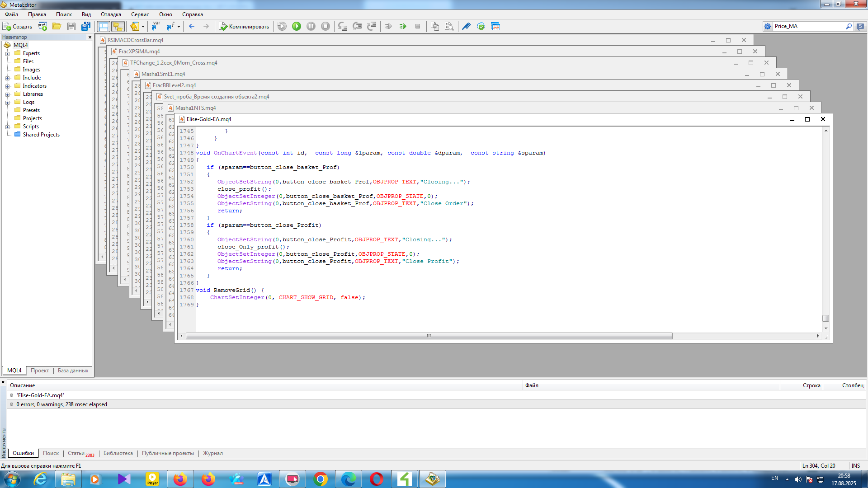Open Opera from the taskbar

(x=377, y=479)
